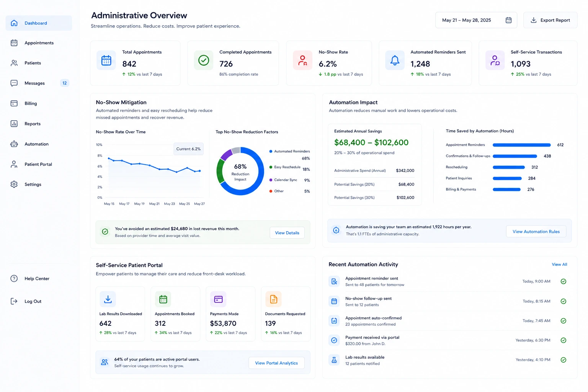
Task: Click the Messages chat bubble icon
Action: click(x=14, y=83)
